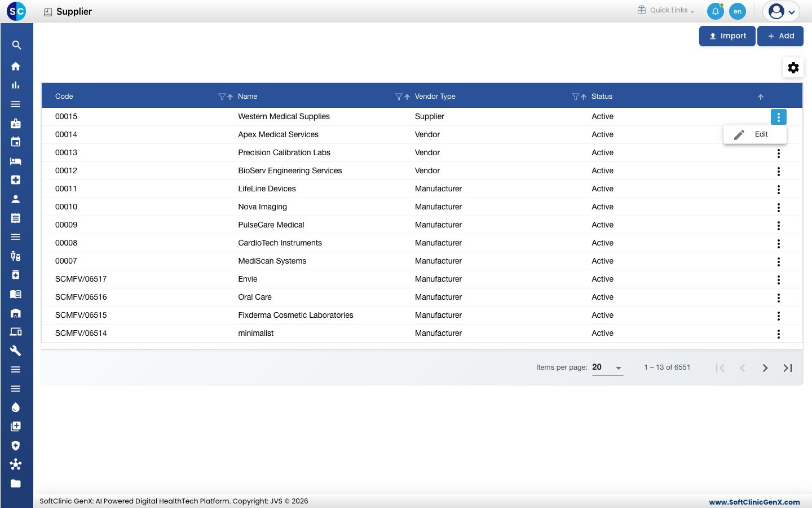The image size is (812, 508).
Task: Open the ID badge icon in sidebar
Action: click(x=16, y=123)
